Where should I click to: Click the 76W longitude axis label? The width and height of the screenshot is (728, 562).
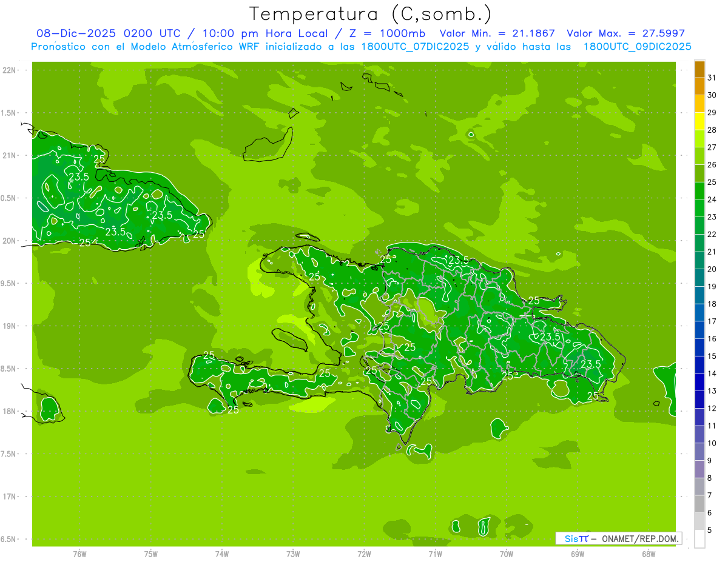79,554
